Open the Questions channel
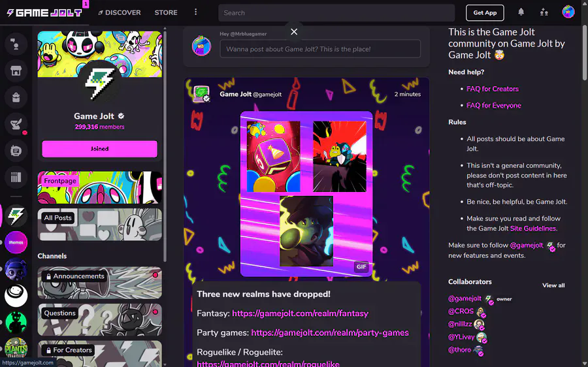Image resolution: width=588 pixels, height=367 pixels. pos(100,319)
